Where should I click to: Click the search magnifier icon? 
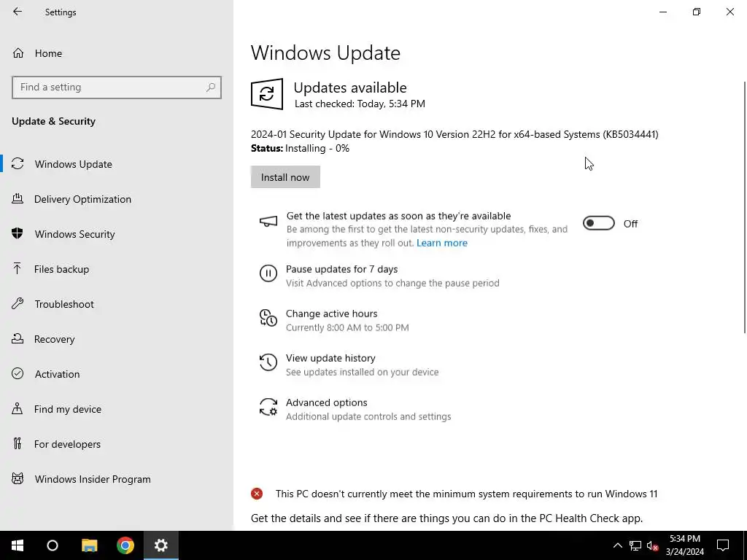[x=211, y=87]
